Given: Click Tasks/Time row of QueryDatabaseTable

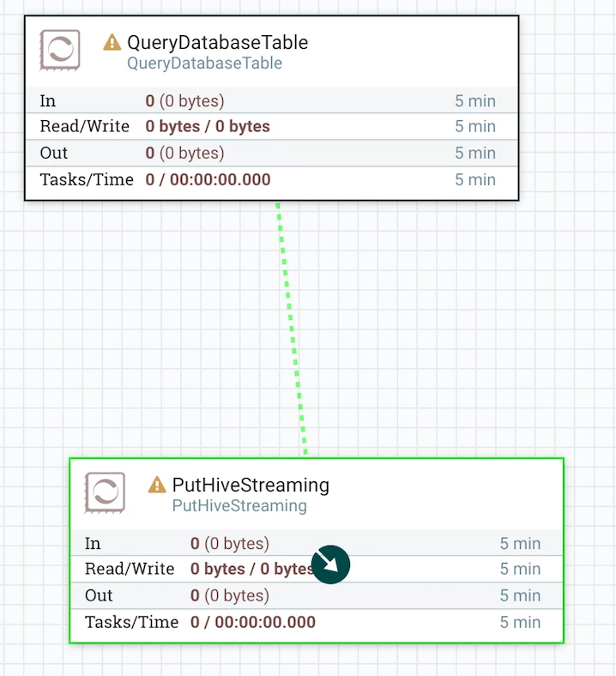Looking at the screenshot, I should coord(272,179).
